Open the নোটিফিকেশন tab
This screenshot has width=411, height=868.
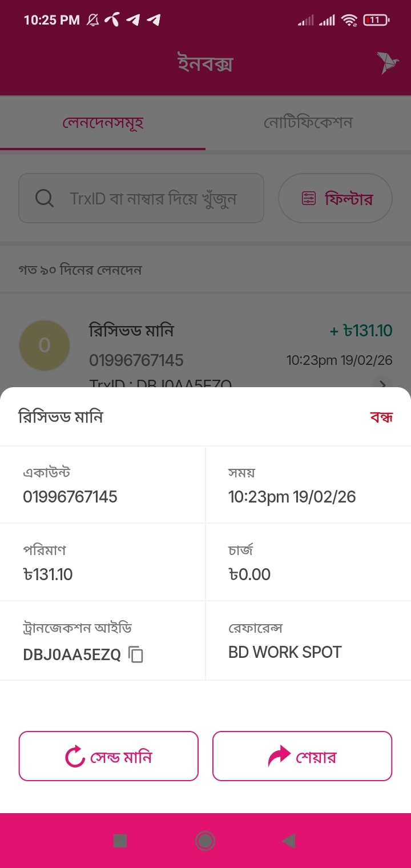[308, 123]
